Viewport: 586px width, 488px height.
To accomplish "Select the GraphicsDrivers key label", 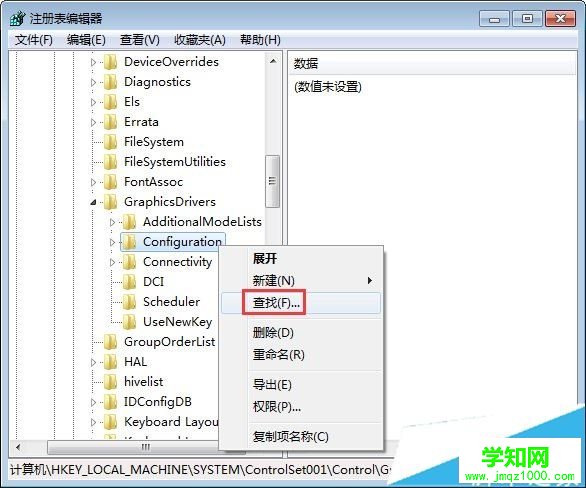I will (x=170, y=202).
